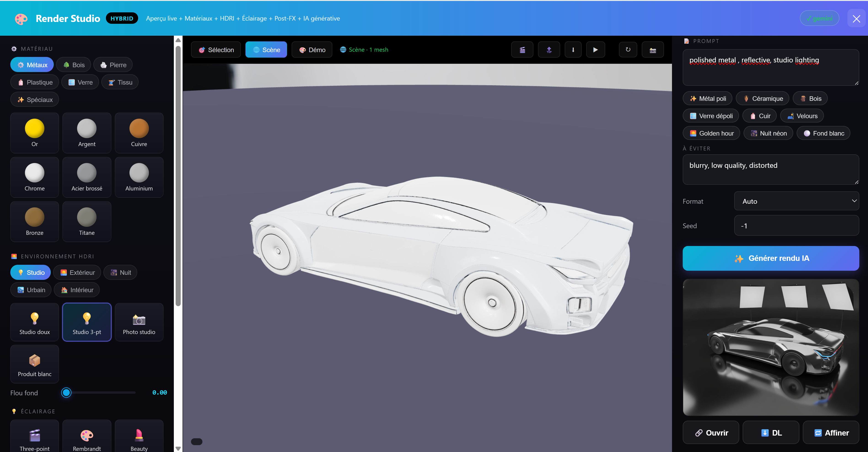Choose the Studio 3-pt environment preset
The width and height of the screenshot is (868, 452).
(87, 322)
